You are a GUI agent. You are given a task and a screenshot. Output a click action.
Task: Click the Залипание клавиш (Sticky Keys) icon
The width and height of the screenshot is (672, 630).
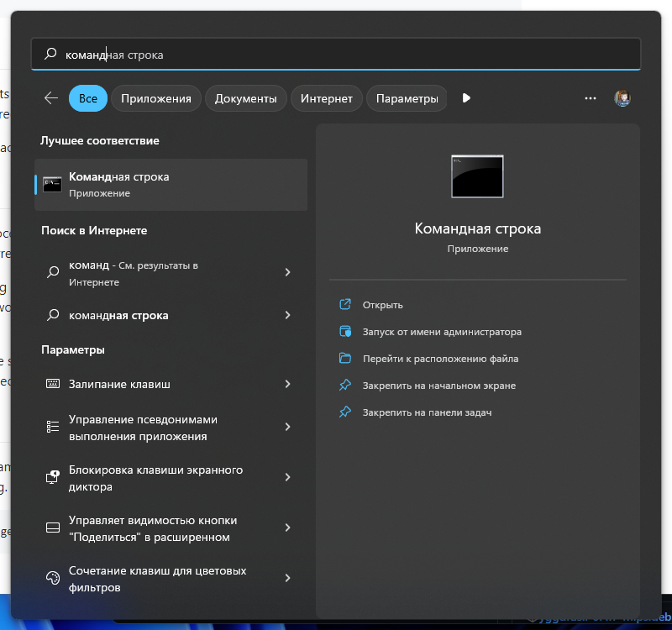click(x=52, y=384)
